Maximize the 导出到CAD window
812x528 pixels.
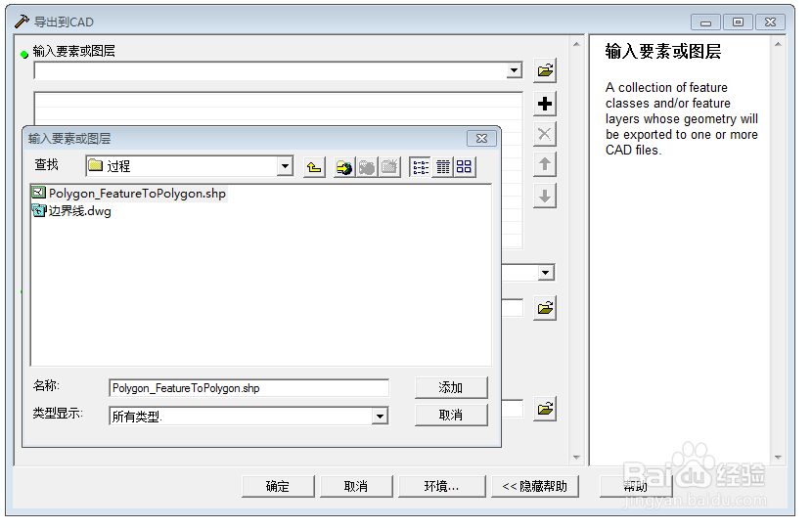click(x=738, y=22)
